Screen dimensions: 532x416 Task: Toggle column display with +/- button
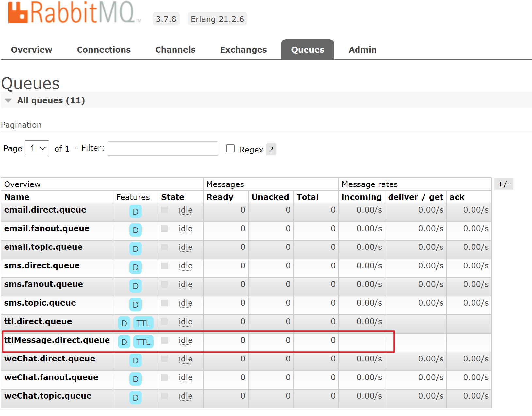(x=504, y=184)
